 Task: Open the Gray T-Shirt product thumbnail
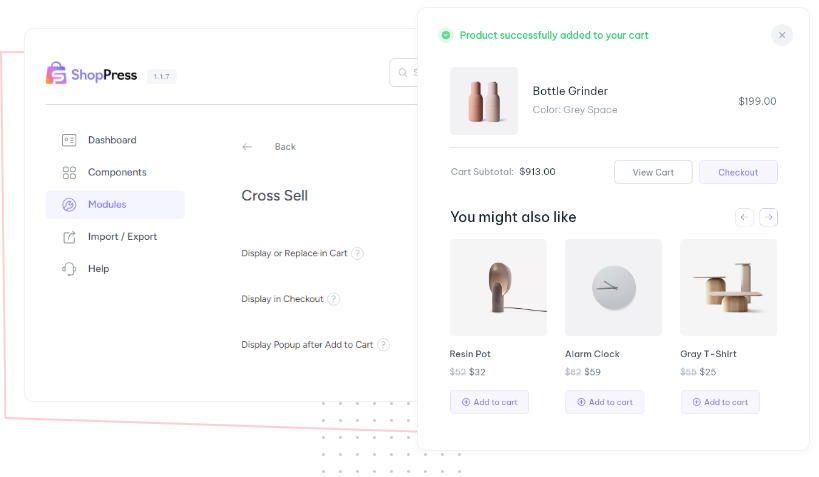click(x=728, y=287)
